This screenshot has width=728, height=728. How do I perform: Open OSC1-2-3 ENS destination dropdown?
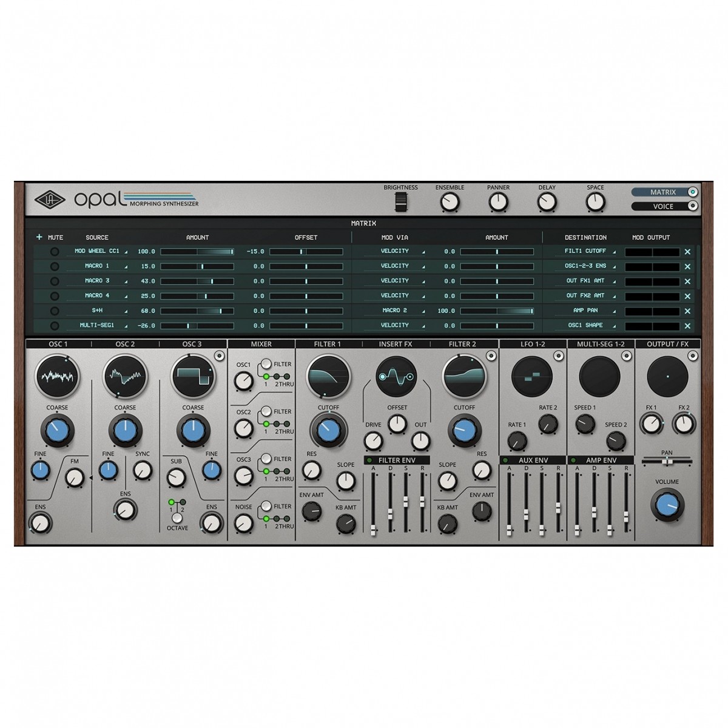point(587,266)
